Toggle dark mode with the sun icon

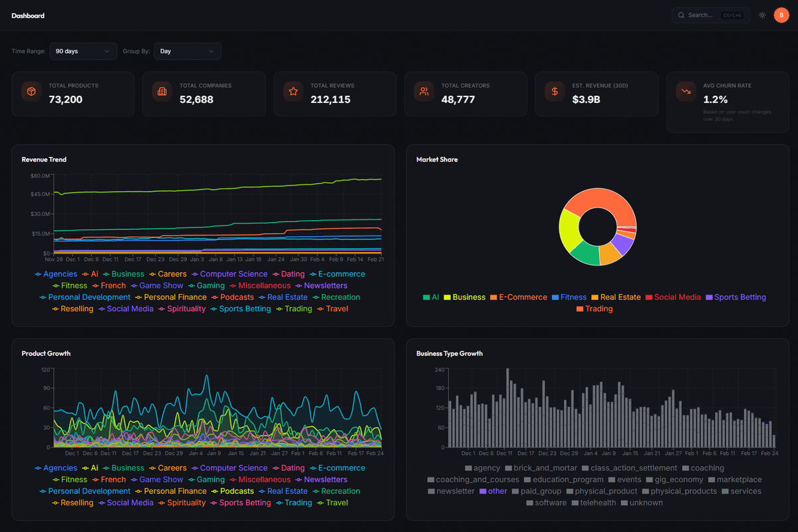click(762, 15)
